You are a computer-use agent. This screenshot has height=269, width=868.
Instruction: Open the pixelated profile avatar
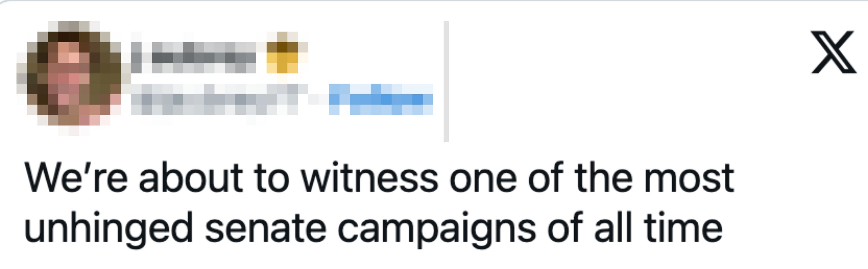point(69,78)
